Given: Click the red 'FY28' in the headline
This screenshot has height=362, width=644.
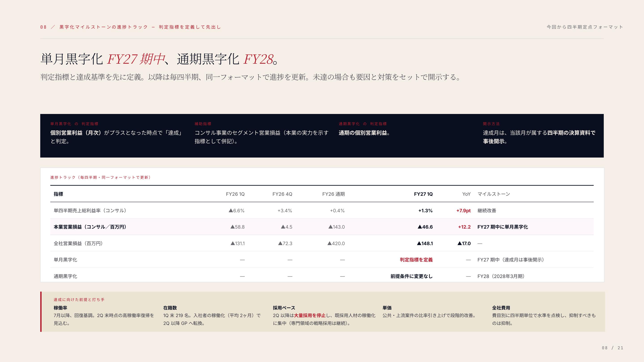Looking at the screenshot, I should [258, 59].
